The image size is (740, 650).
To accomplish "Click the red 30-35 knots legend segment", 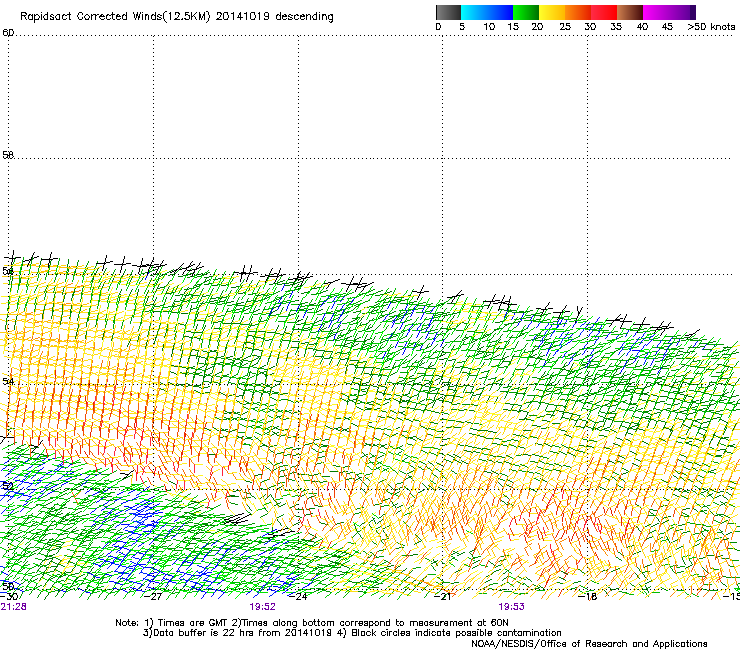I will pyautogui.click(x=604, y=12).
